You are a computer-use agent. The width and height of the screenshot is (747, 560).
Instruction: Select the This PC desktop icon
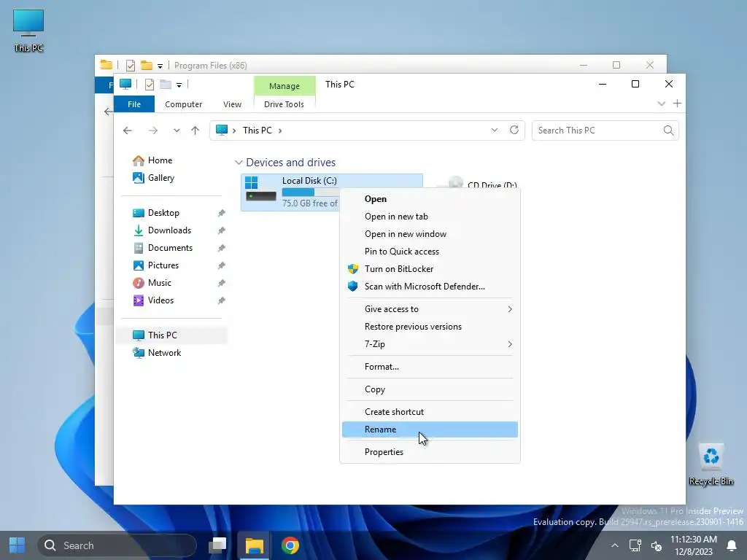tap(28, 30)
